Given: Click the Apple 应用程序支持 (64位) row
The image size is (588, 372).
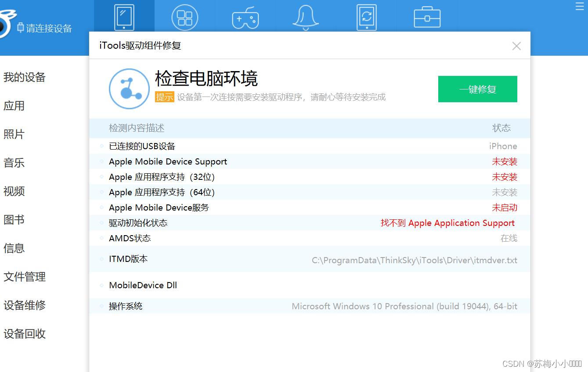Looking at the screenshot, I should 310,192.
